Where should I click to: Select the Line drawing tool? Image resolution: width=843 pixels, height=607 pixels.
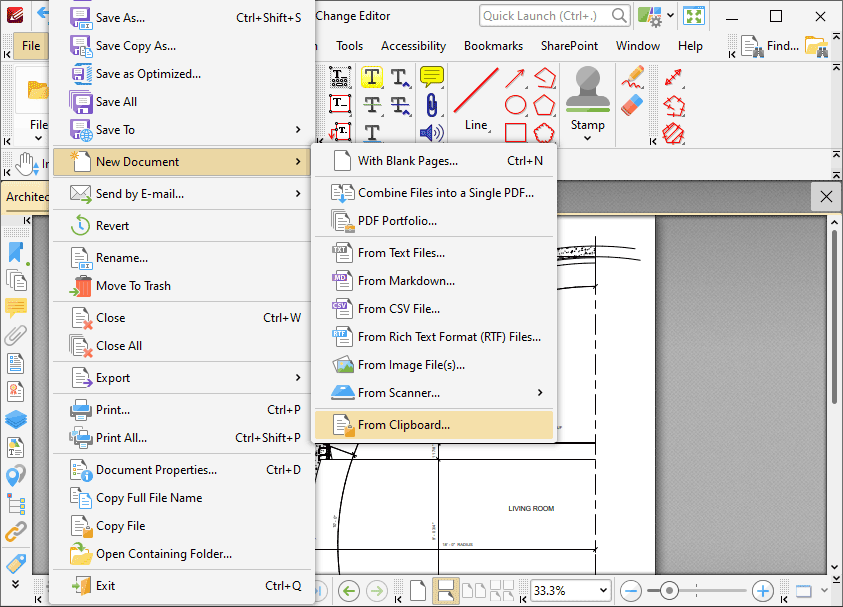coord(476,99)
